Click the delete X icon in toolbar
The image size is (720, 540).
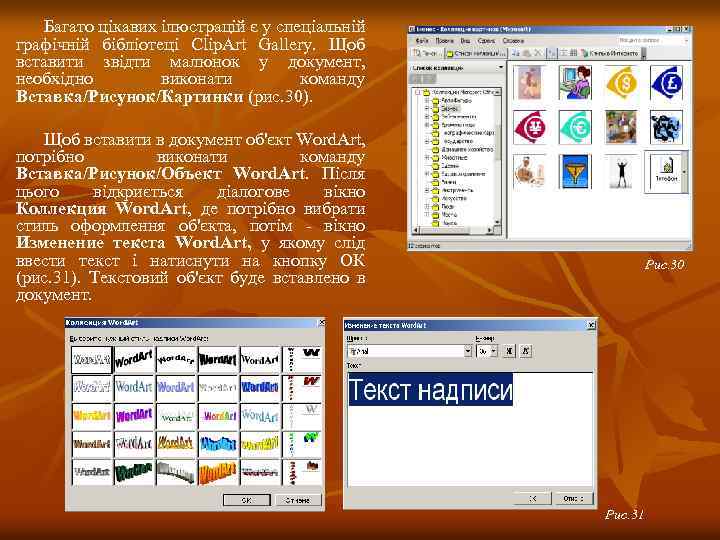coord(538,53)
